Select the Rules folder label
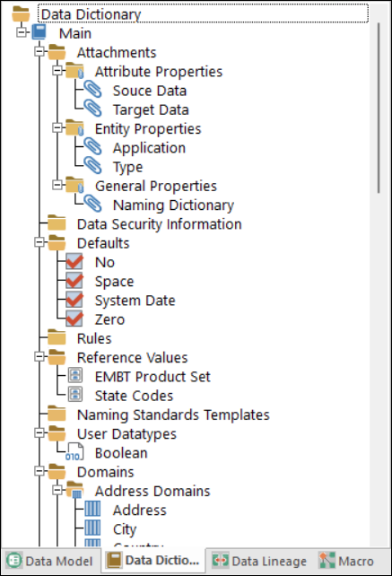 coord(94,338)
